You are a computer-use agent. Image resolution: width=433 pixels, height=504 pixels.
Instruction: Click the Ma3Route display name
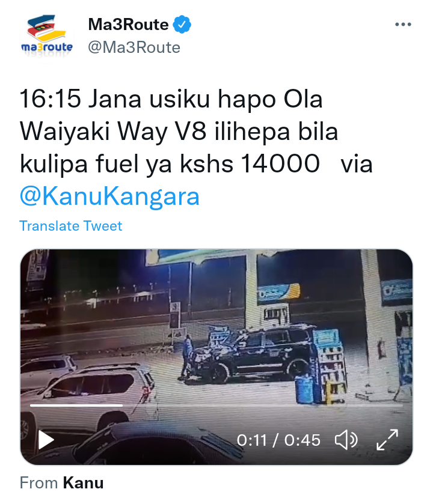coord(128,25)
